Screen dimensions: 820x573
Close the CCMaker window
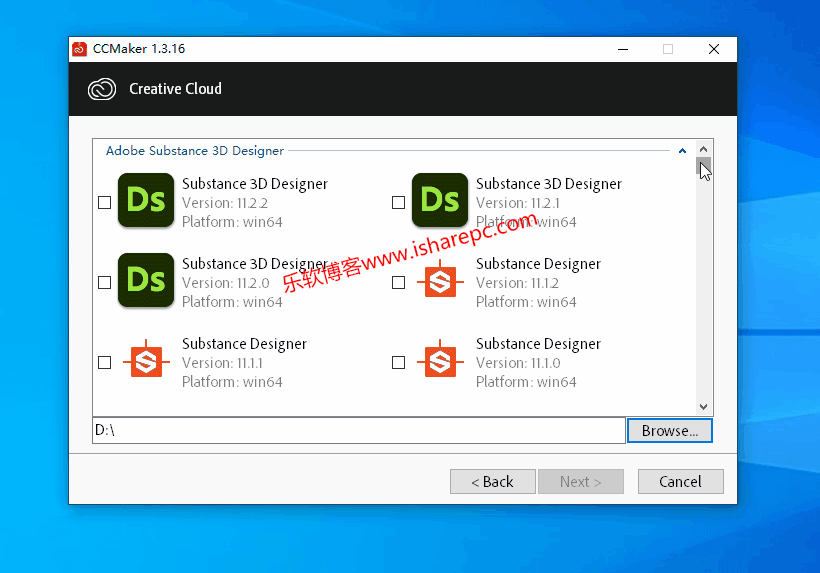pyautogui.click(x=714, y=49)
